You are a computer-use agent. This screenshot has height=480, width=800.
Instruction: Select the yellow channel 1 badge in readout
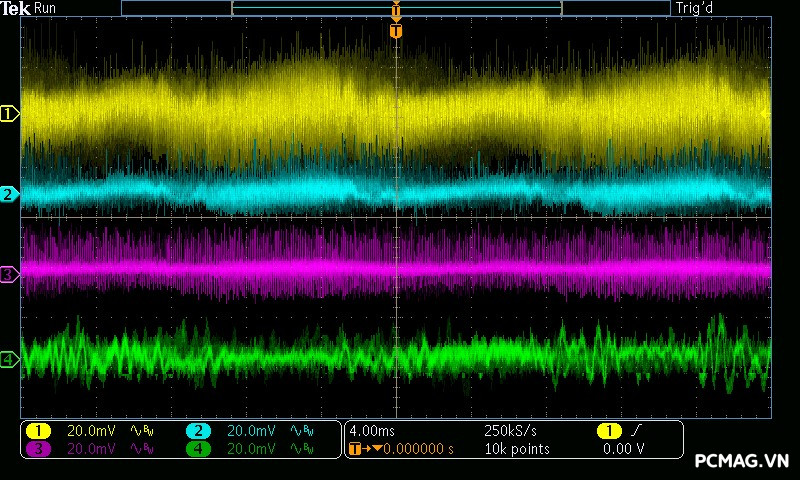point(38,430)
